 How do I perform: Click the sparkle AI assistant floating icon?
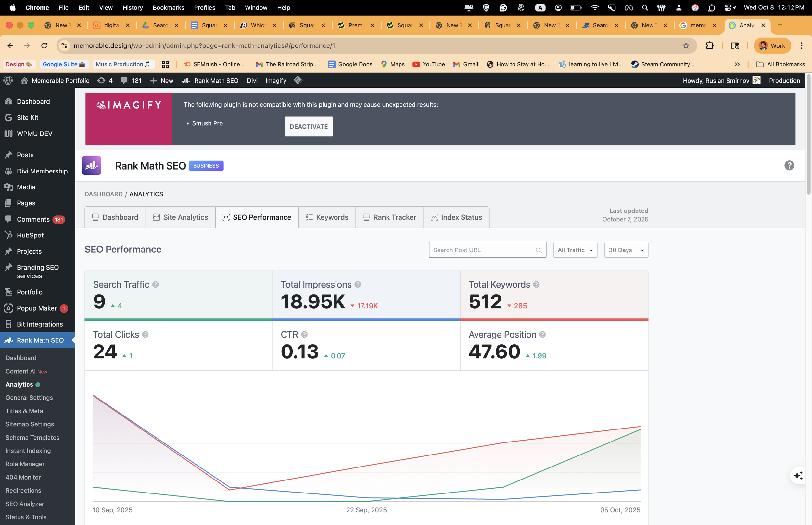pyautogui.click(x=798, y=475)
